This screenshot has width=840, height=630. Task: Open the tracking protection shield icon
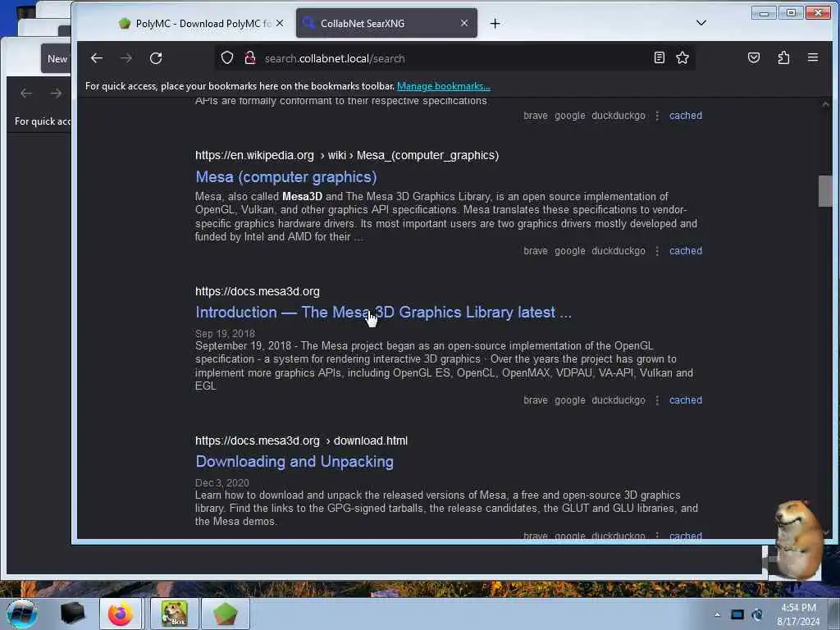(x=227, y=58)
